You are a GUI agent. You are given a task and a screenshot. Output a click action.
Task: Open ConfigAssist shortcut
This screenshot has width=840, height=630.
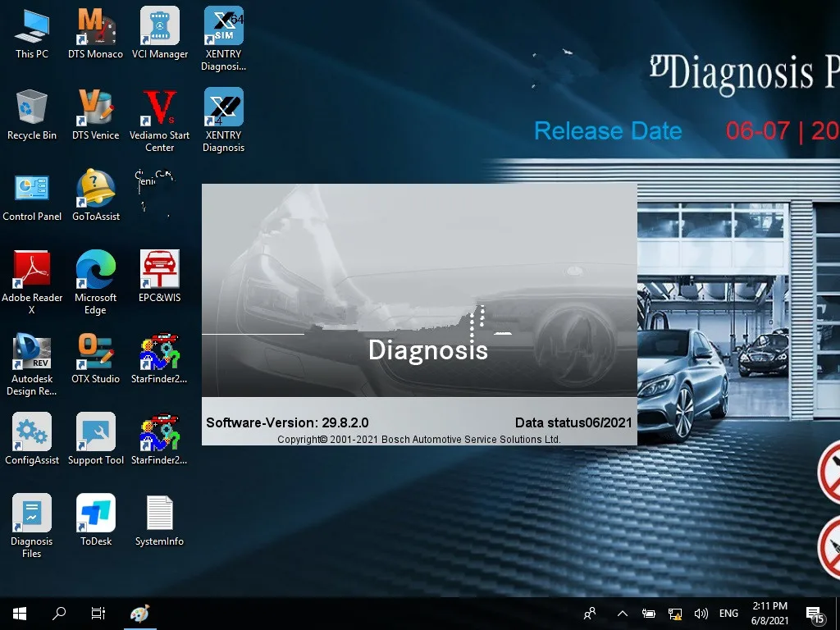coord(32,440)
